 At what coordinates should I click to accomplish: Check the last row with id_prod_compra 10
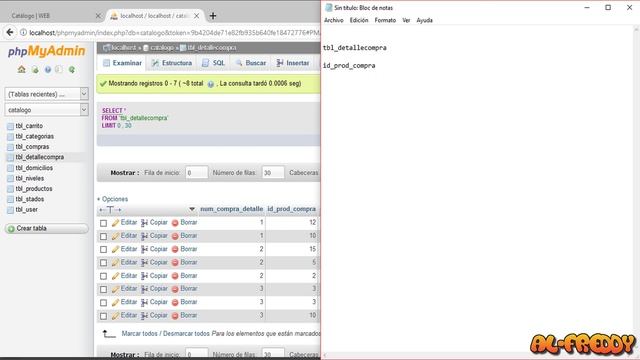tap(103, 316)
